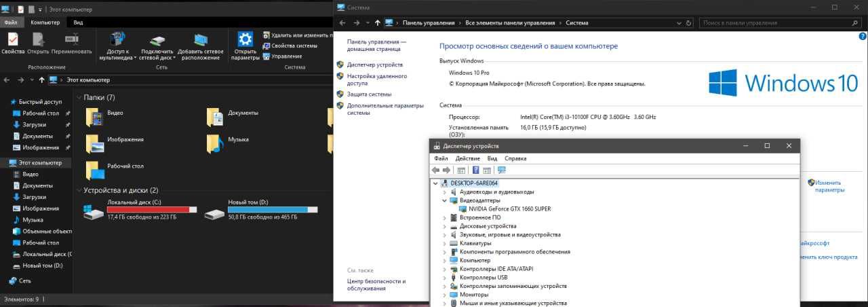Collapse the Видеоадаптеры node
868x307 pixels.
[444, 200]
